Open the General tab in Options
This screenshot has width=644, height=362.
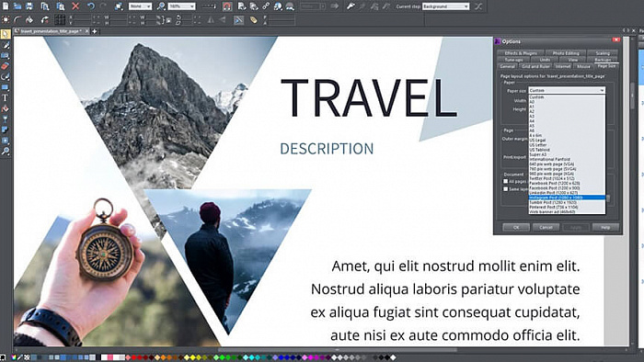click(507, 66)
